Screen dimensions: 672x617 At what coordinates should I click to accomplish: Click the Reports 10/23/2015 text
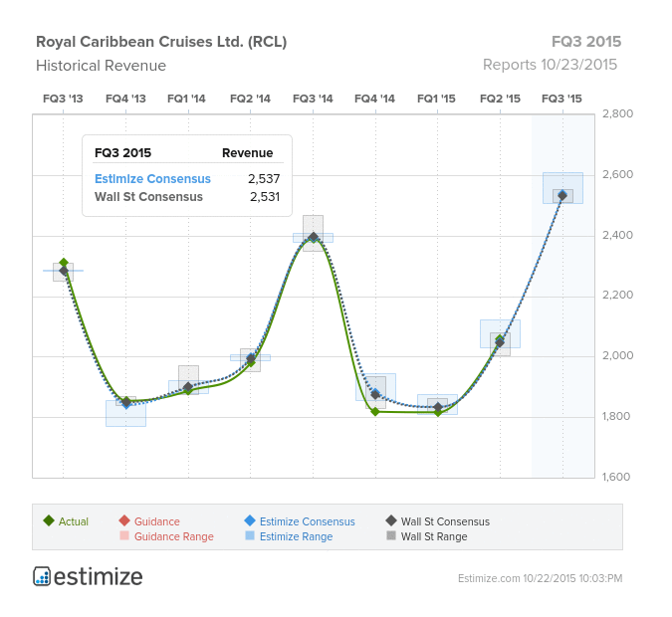pos(550,65)
